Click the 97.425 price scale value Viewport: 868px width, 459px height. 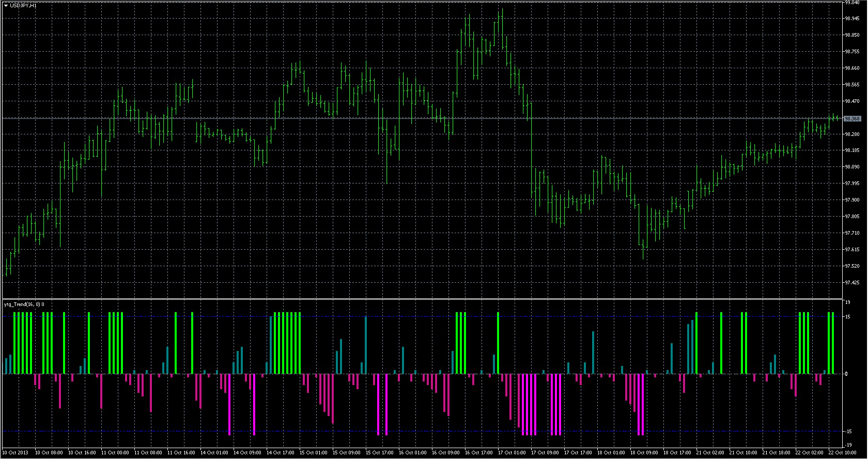click(x=852, y=283)
